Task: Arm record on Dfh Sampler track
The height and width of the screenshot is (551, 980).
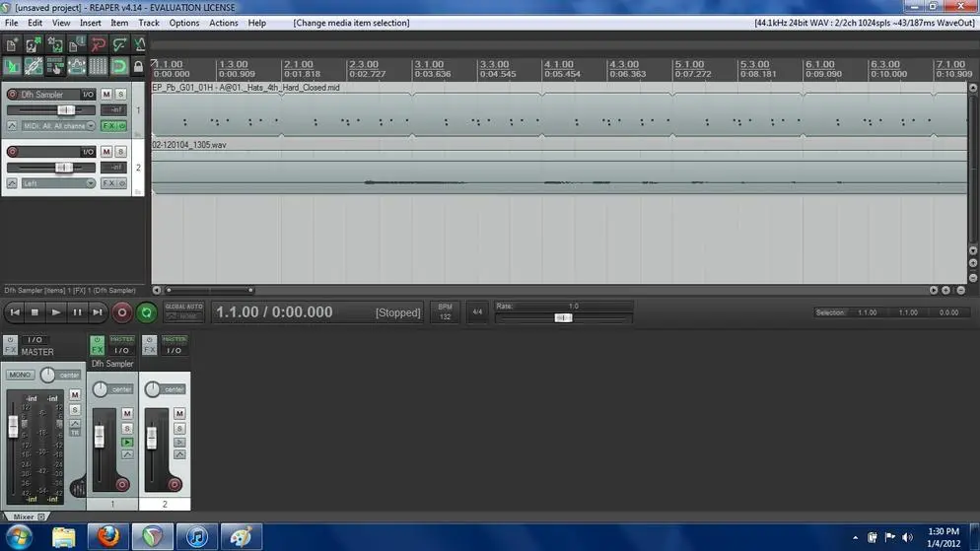Action: click(12, 95)
